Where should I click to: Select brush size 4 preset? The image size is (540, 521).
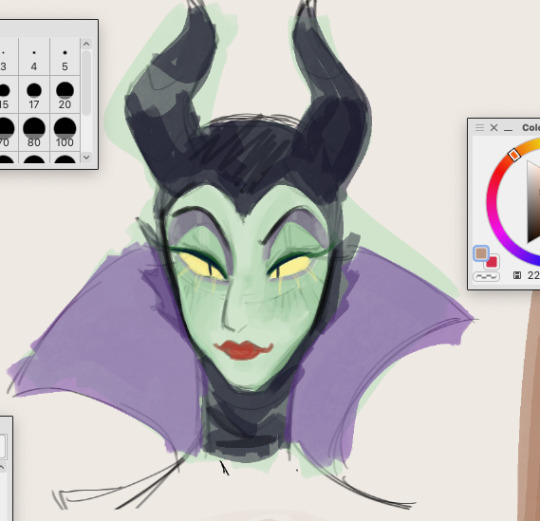click(34, 57)
